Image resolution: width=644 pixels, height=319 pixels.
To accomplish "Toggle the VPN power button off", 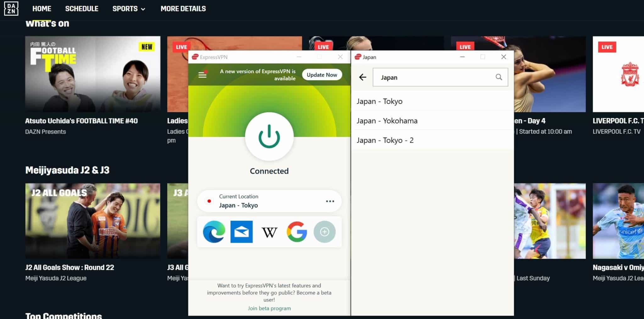I will (x=269, y=137).
